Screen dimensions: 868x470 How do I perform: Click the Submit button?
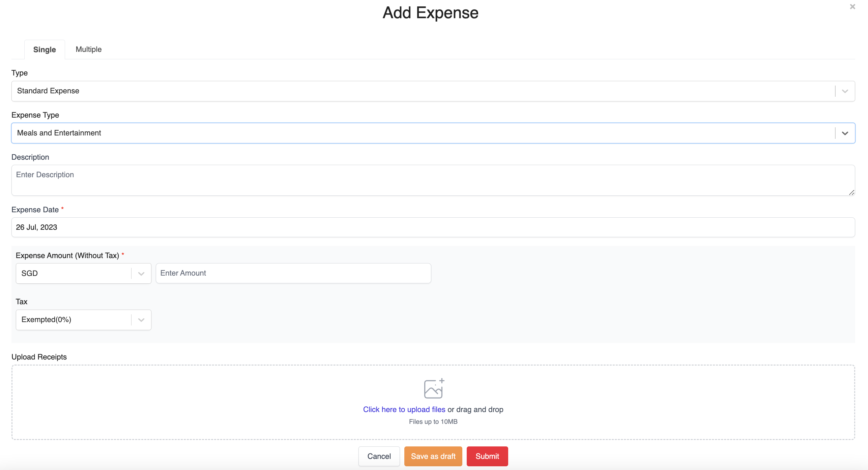[487, 456]
